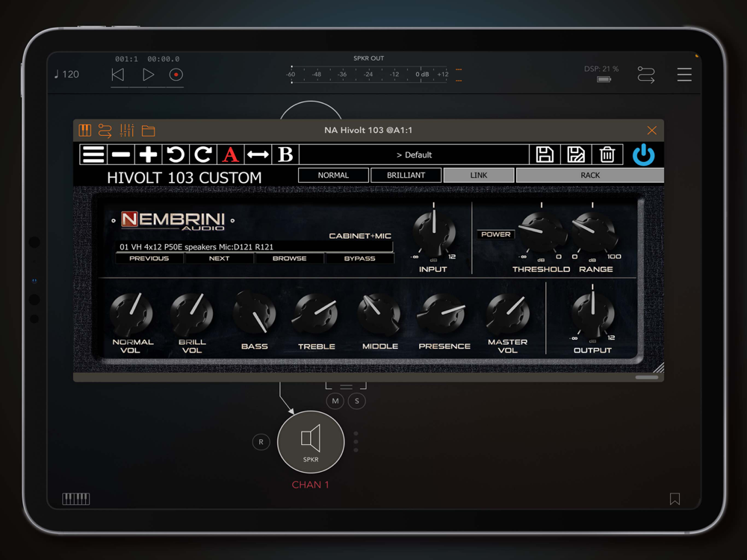Click the rewind to start transport button

[x=118, y=75]
